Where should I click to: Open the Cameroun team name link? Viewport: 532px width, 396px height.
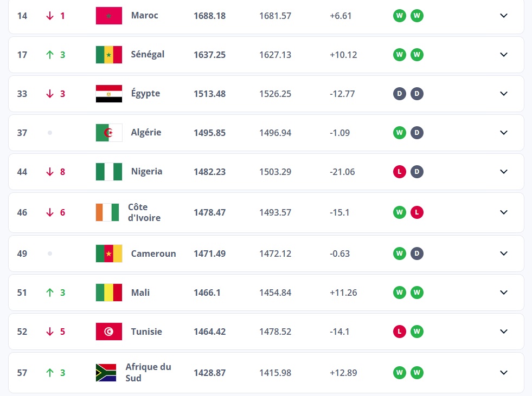coord(153,254)
